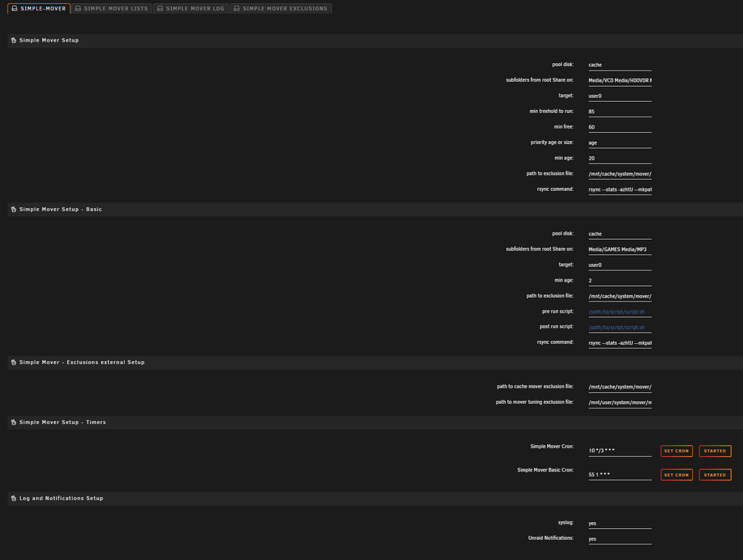The image size is (743, 560).
Task: Toggle Started button for Simple Mover Basic Cron
Action: pyautogui.click(x=715, y=475)
